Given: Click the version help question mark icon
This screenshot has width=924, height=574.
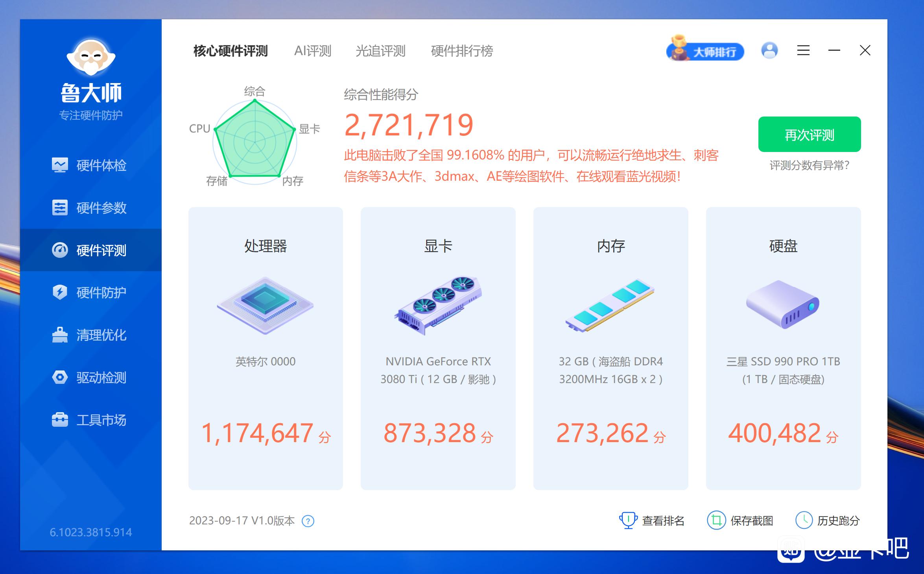Looking at the screenshot, I should (308, 521).
